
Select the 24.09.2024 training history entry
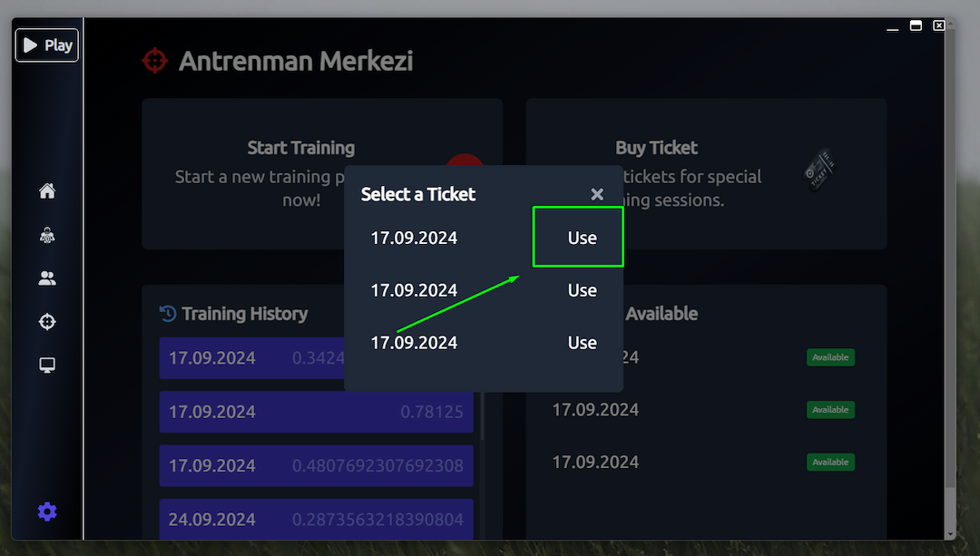point(316,520)
